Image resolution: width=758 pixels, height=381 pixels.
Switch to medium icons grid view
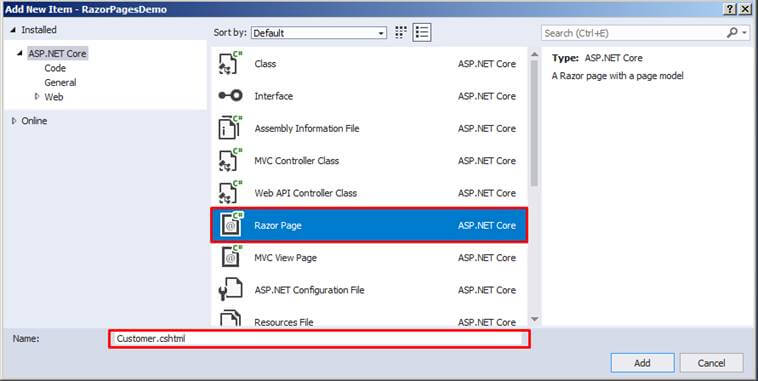tap(401, 32)
